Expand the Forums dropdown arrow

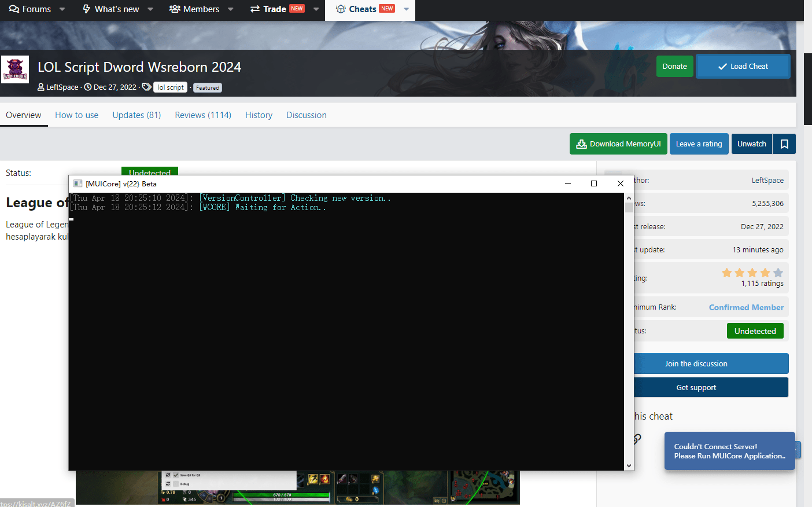62,9
